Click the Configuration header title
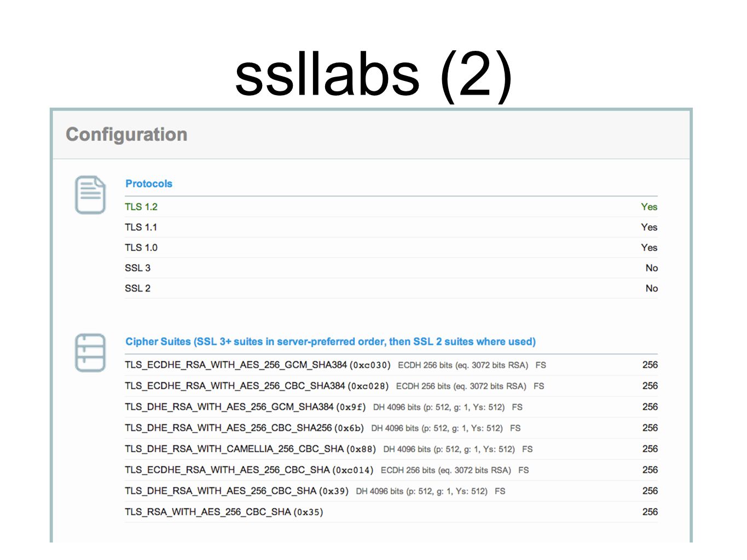Screen dimensions: 747x560 pos(126,135)
